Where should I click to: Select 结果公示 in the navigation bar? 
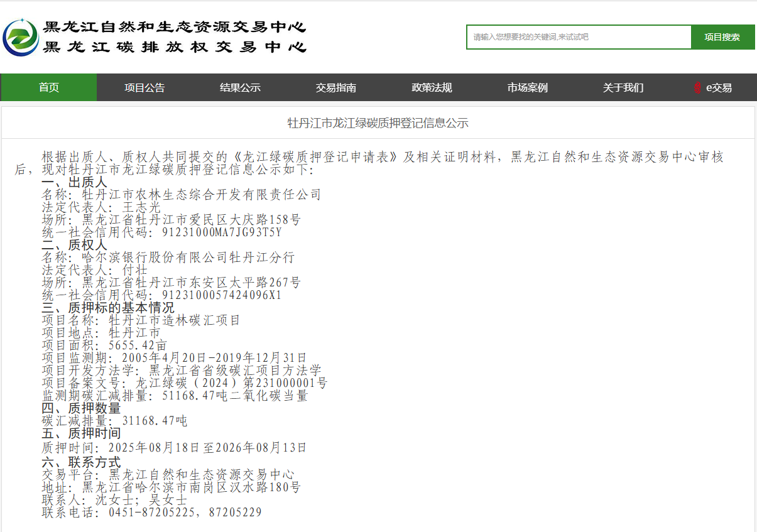click(x=240, y=88)
